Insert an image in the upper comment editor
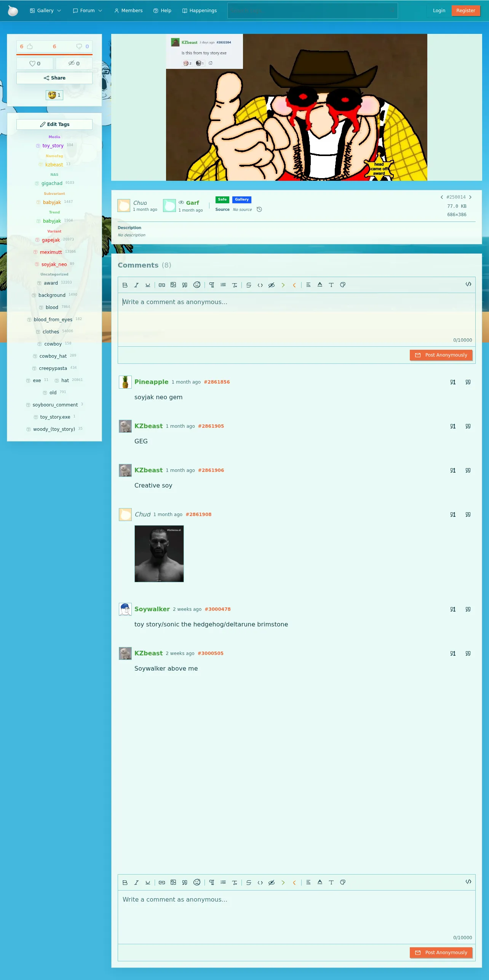The image size is (489, 980). pos(173,285)
